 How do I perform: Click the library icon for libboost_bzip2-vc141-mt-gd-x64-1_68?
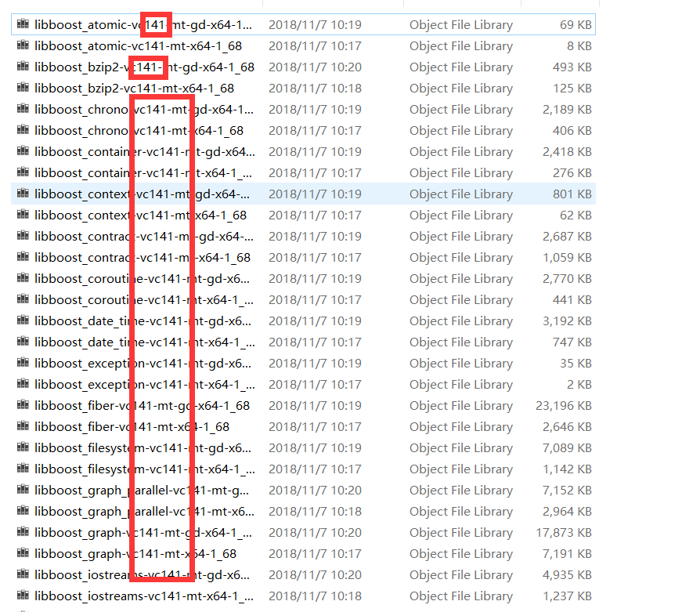tap(23, 67)
